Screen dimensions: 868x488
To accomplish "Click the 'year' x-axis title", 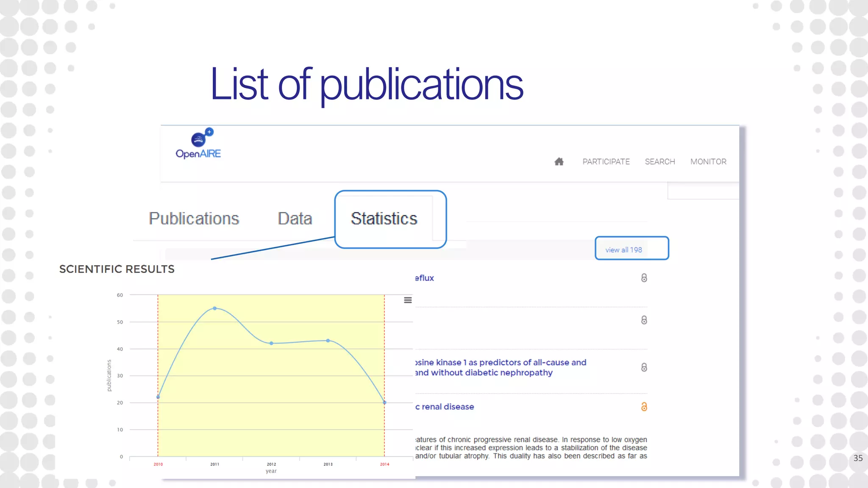I will pyautogui.click(x=271, y=471).
